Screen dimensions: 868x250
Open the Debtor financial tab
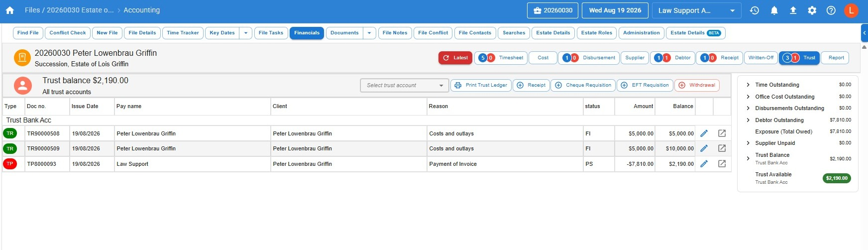(672, 58)
